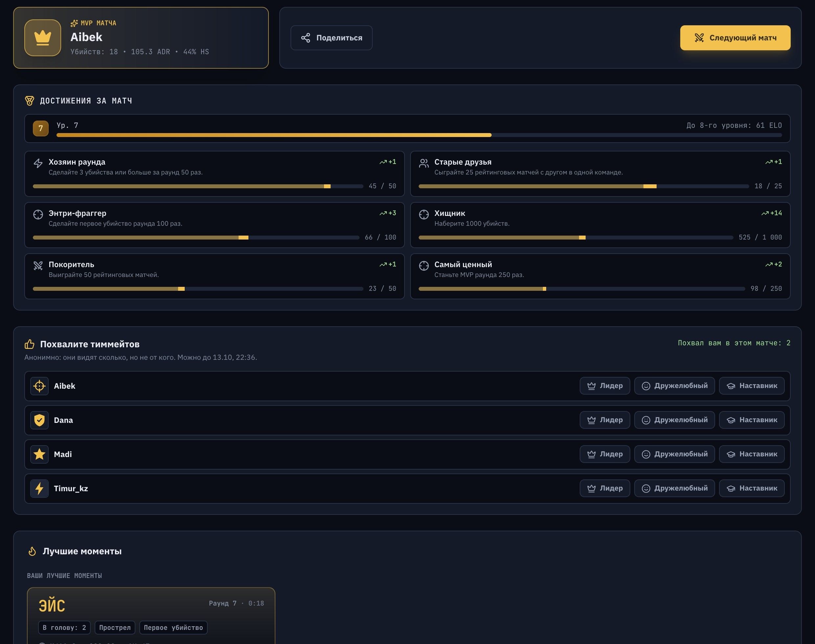Screen dimensions: 815x644
Task: Click the +14 gain on Хищник
Action: click(x=772, y=213)
